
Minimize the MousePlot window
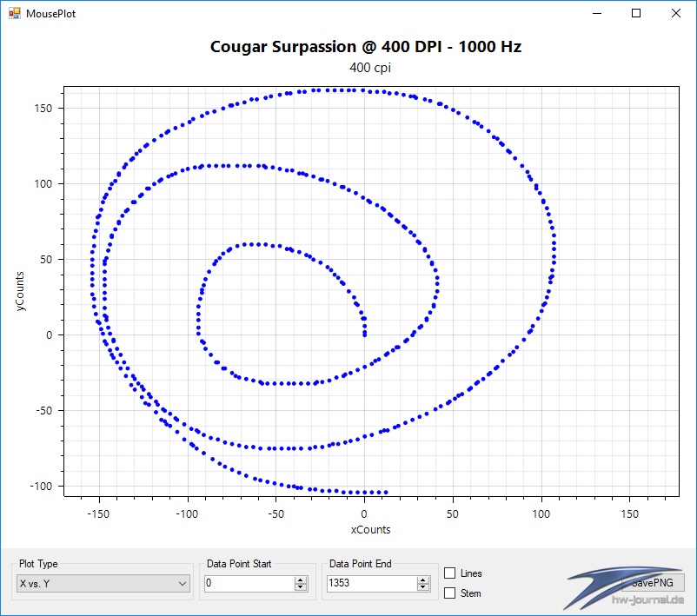597,13
